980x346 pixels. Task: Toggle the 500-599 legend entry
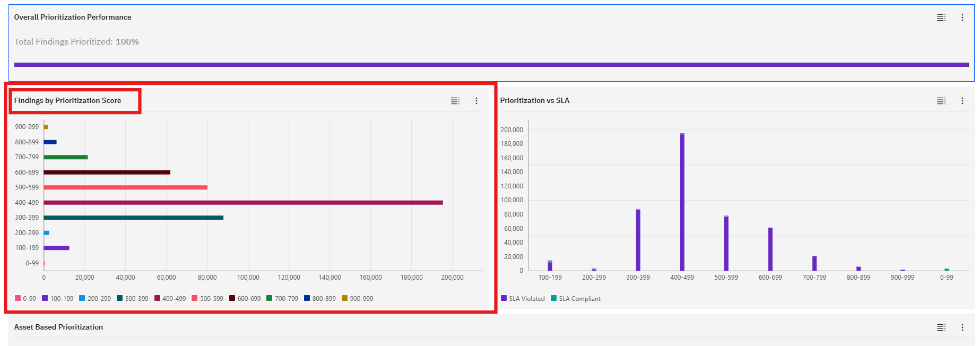[207, 299]
